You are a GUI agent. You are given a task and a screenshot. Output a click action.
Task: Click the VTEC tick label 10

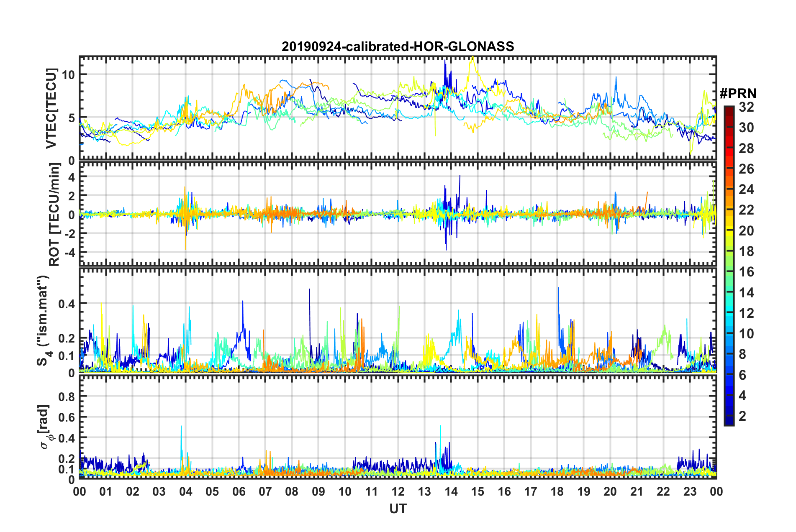69,75
